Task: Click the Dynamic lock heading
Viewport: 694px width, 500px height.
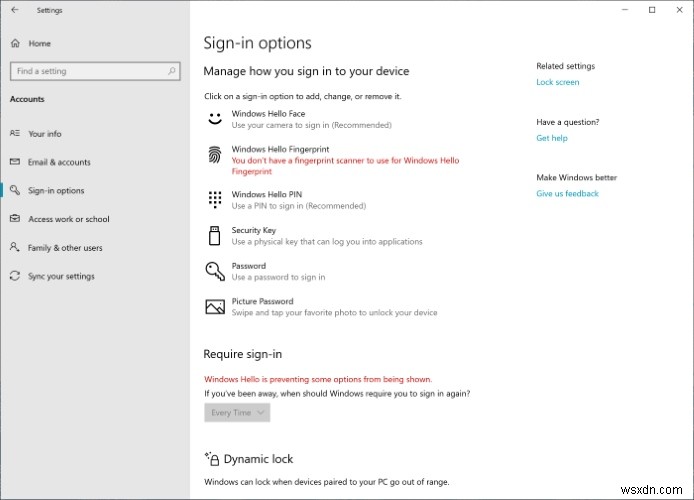Action: [x=258, y=459]
